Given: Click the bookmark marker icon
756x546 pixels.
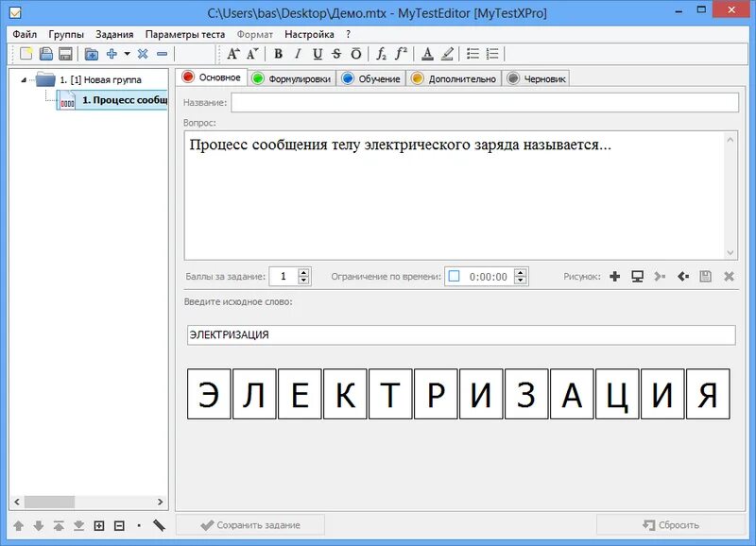Looking at the screenshot, I should [159, 525].
